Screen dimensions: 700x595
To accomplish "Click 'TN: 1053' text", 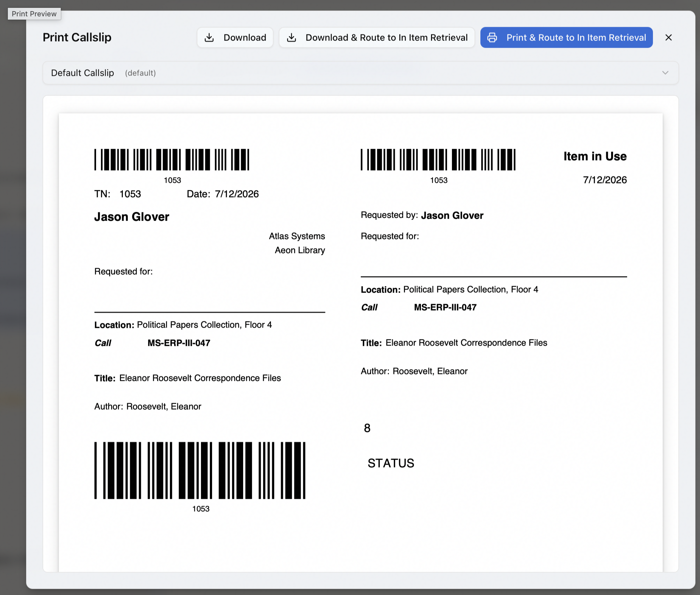I will pos(118,194).
